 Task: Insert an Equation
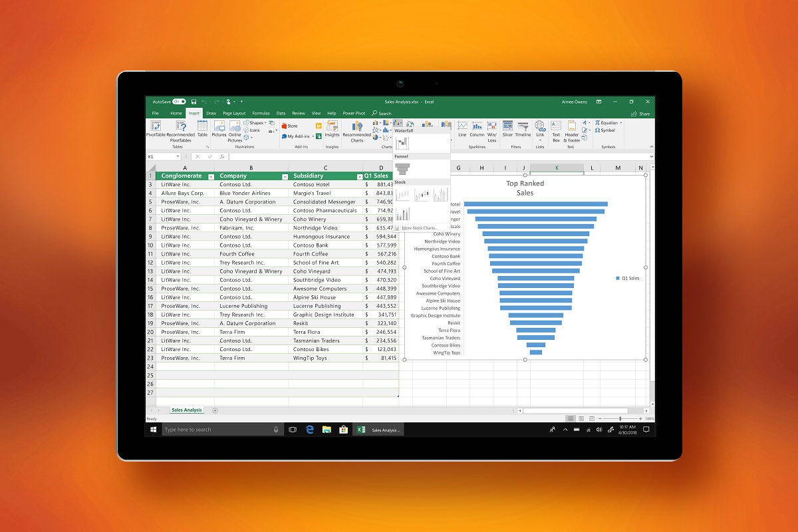608,122
